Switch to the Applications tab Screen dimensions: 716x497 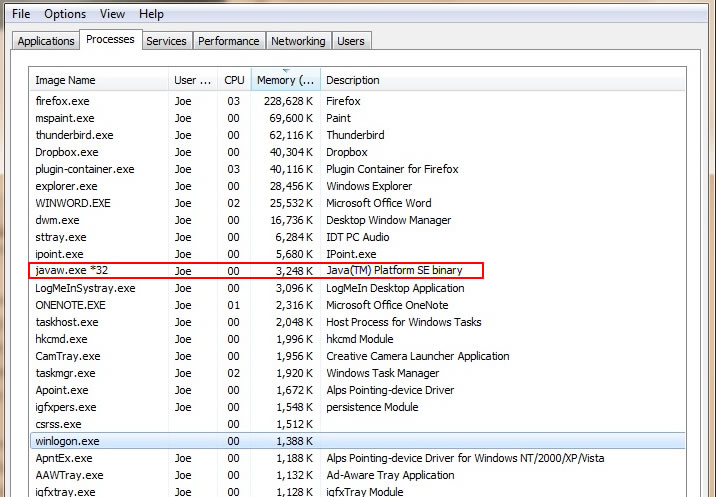pyautogui.click(x=46, y=41)
